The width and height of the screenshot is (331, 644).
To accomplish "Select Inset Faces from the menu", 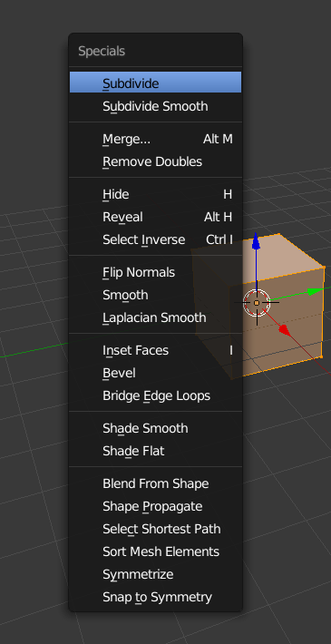I will 155,350.
